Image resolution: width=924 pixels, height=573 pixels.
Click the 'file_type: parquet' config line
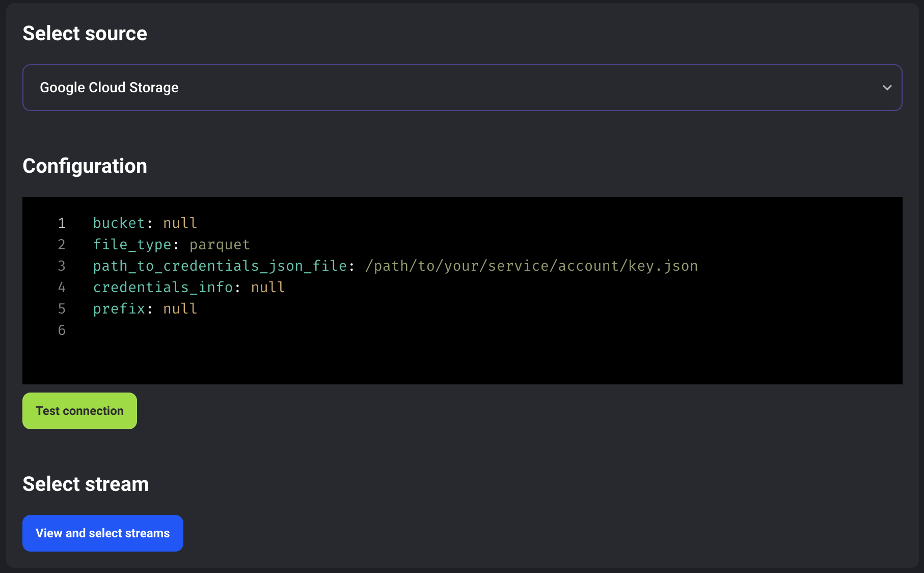coord(172,245)
